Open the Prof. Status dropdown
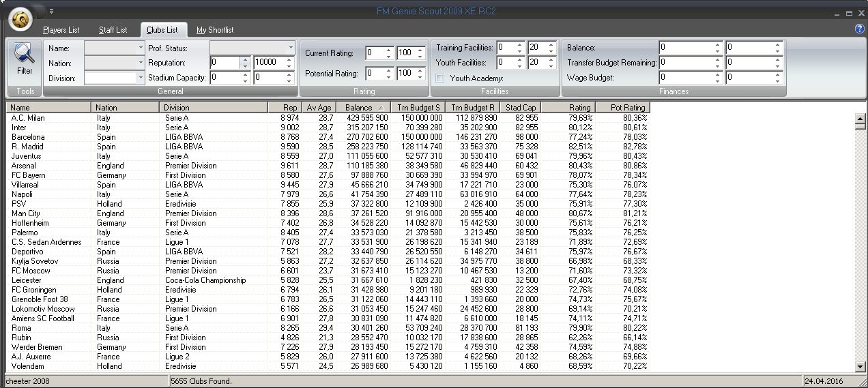The width and height of the screenshot is (868, 388). pos(291,48)
